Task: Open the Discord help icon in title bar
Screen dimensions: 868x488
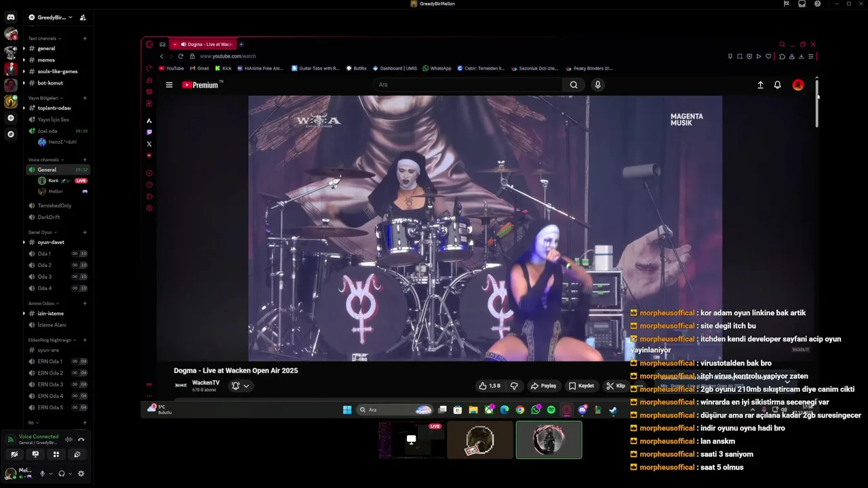Action: click(817, 3)
